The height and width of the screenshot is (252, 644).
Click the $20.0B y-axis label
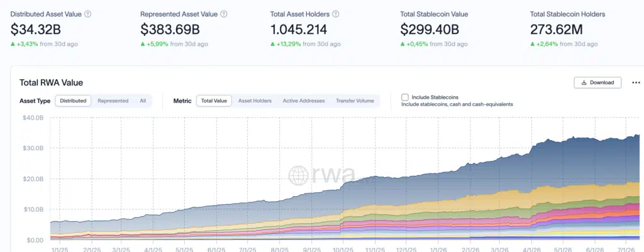(33, 179)
